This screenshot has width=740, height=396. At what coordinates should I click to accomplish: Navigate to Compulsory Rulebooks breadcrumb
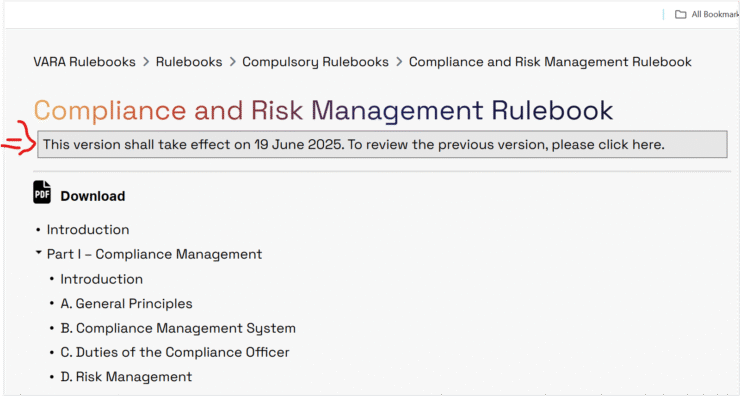click(315, 62)
